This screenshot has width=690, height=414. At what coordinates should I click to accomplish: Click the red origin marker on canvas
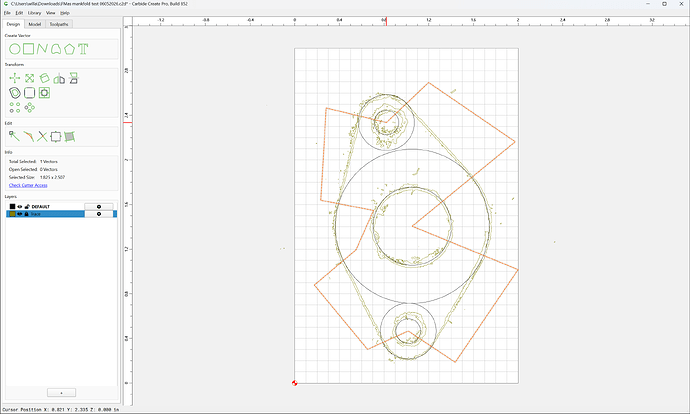(x=294, y=383)
